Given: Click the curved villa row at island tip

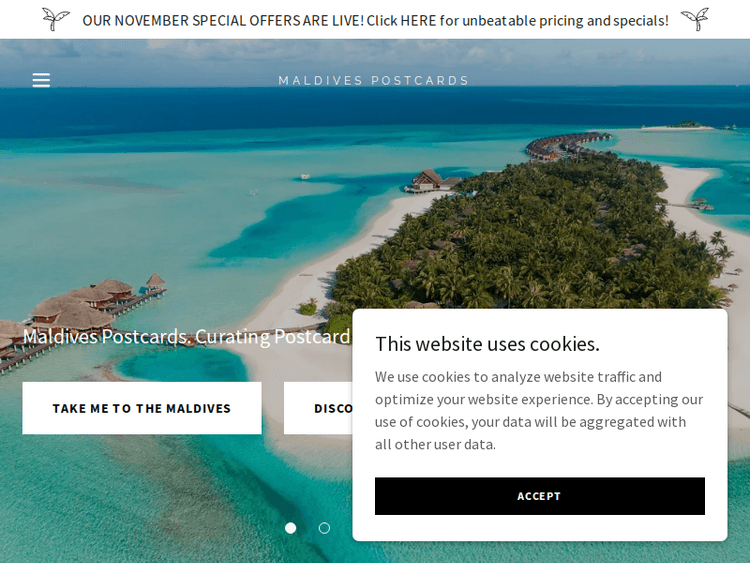Looking at the screenshot, I should [567, 145].
